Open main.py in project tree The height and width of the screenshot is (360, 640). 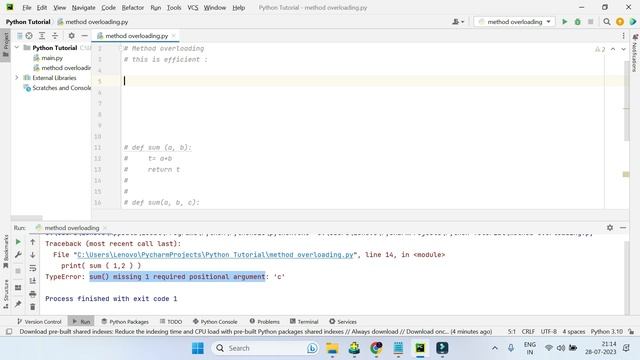point(52,58)
